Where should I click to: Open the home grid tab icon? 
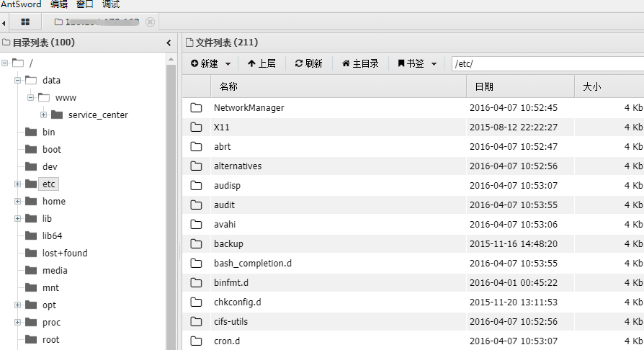[25, 22]
